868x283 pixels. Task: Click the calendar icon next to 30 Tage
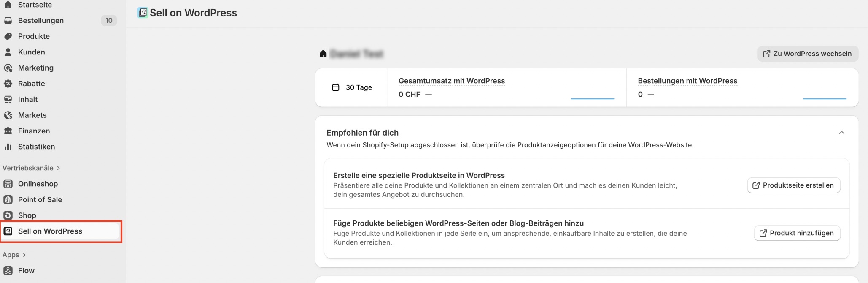point(336,87)
